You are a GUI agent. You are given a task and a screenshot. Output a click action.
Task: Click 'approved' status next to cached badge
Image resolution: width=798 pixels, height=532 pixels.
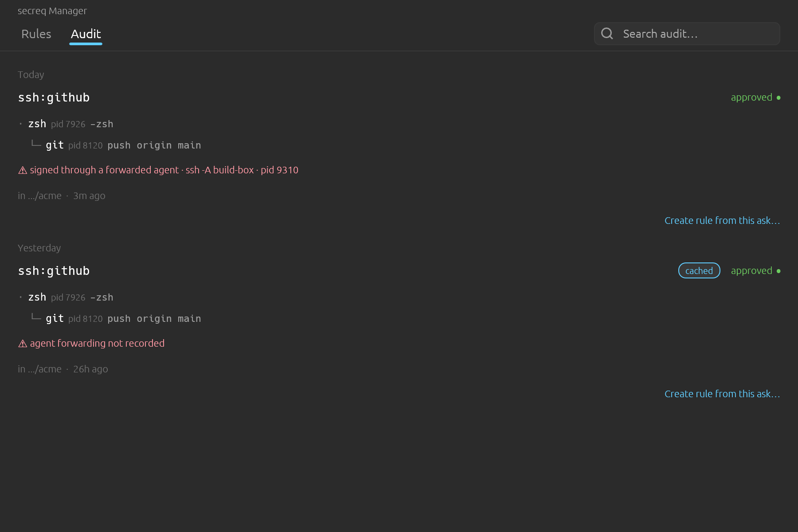tap(755, 271)
